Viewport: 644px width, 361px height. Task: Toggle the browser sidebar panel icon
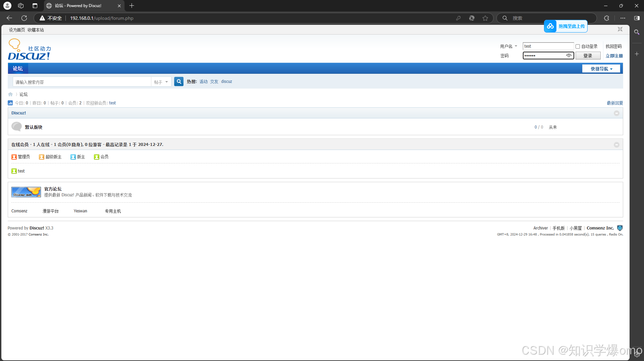coord(637,18)
